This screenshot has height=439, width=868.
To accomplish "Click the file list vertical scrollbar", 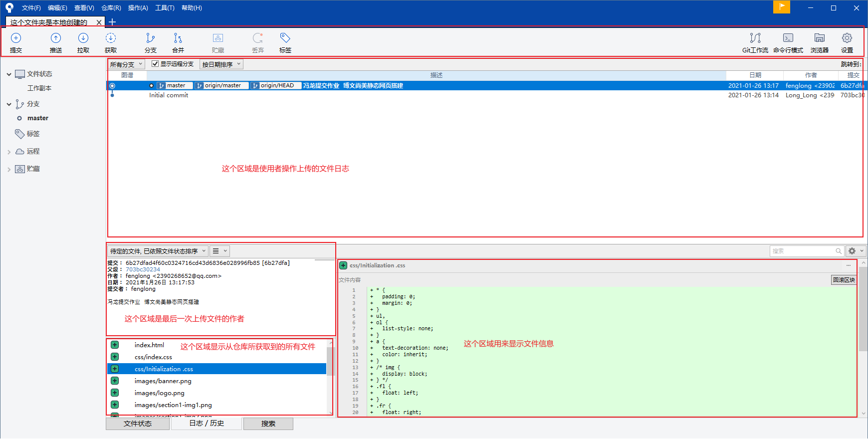I will (x=330, y=362).
